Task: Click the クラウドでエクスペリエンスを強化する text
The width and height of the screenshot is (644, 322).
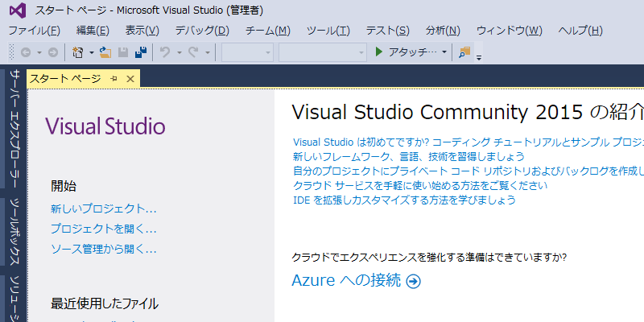Action: (429, 258)
